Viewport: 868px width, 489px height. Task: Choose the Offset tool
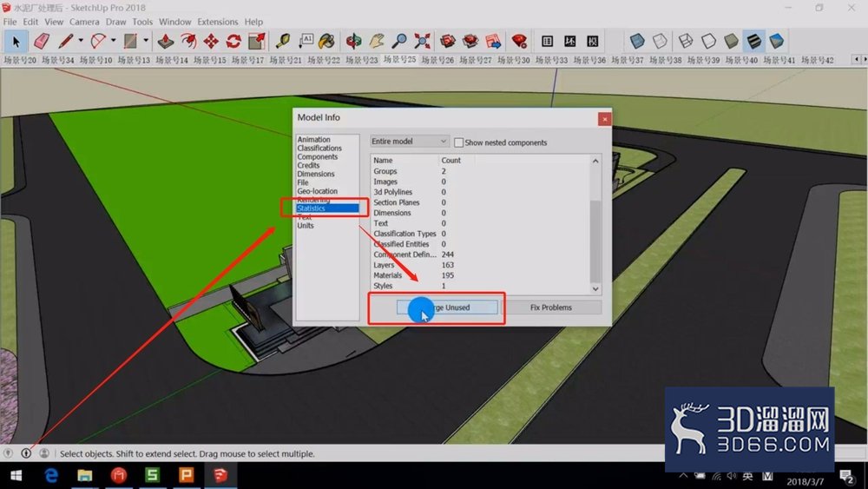(x=188, y=41)
